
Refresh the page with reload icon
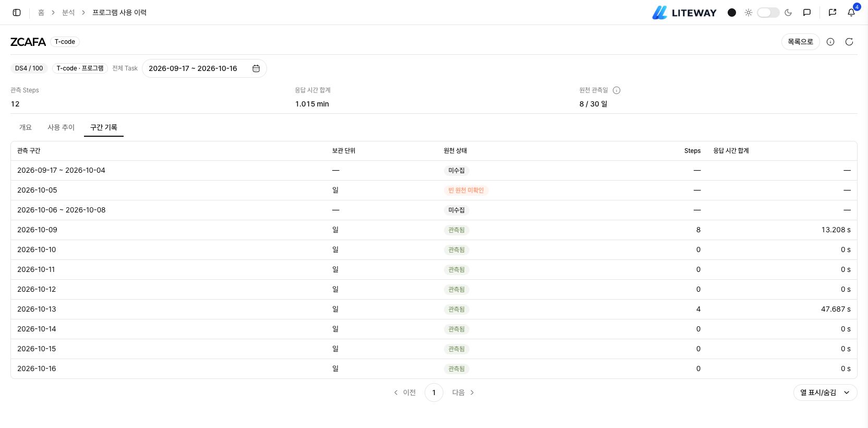pyautogui.click(x=849, y=42)
